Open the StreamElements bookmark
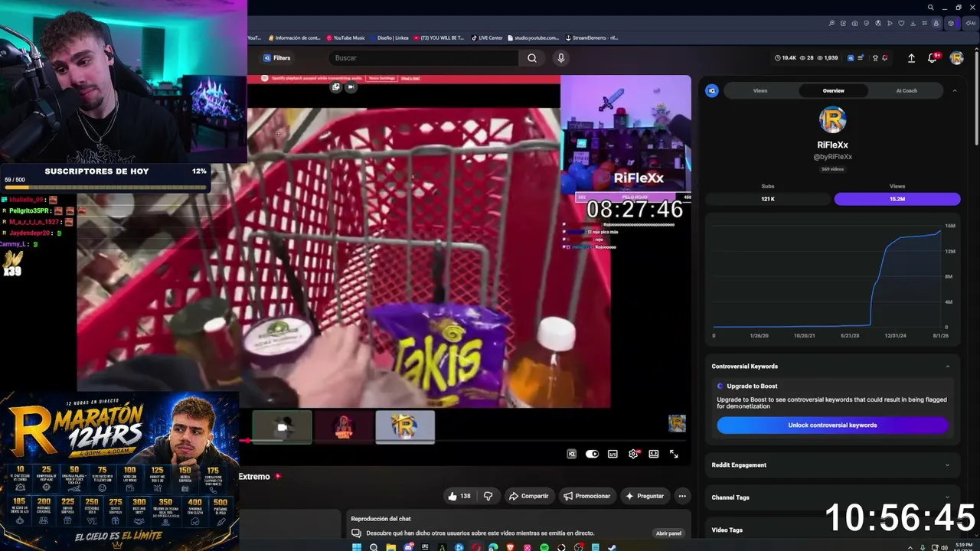The image size is (980, 551). 592,37
